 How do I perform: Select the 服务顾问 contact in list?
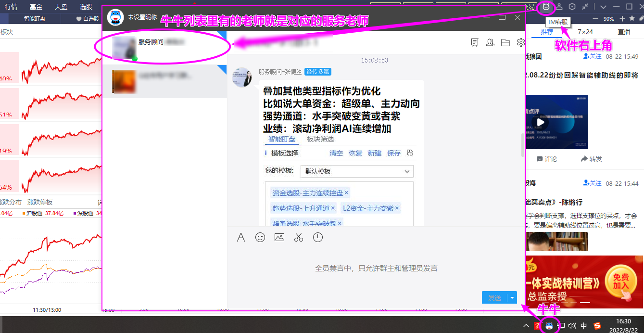[x=164, y=48]
